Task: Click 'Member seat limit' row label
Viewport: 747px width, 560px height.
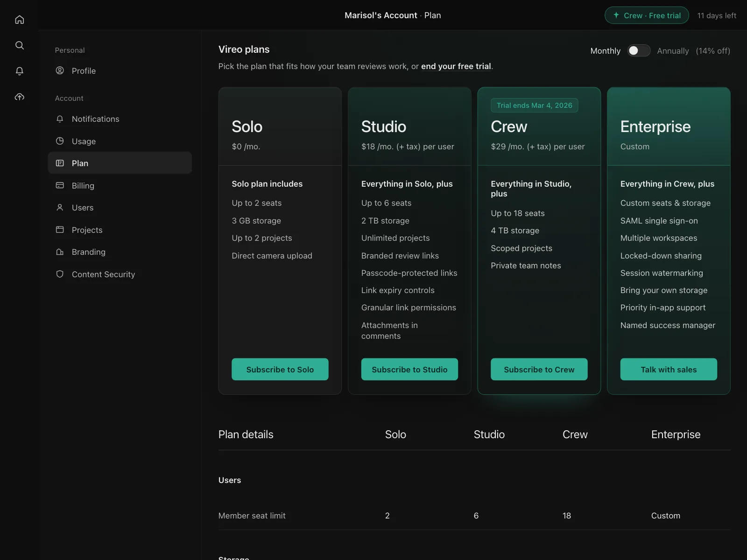Action: [252, 516]
